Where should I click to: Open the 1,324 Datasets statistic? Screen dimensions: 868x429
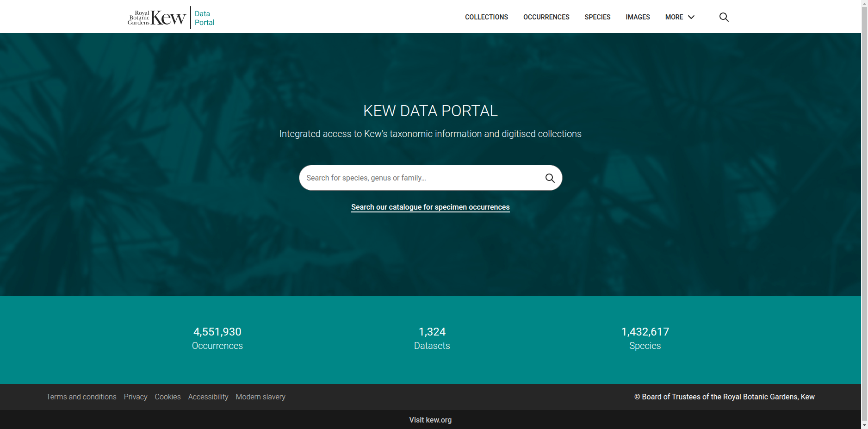(432, 338)
